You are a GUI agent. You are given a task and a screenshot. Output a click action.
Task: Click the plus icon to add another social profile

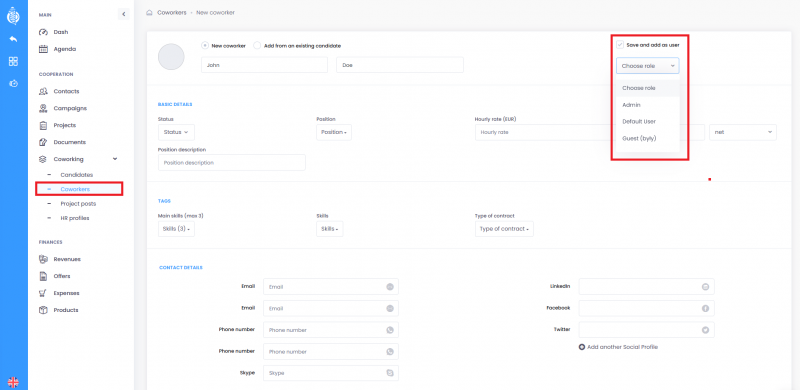(582, 347)
